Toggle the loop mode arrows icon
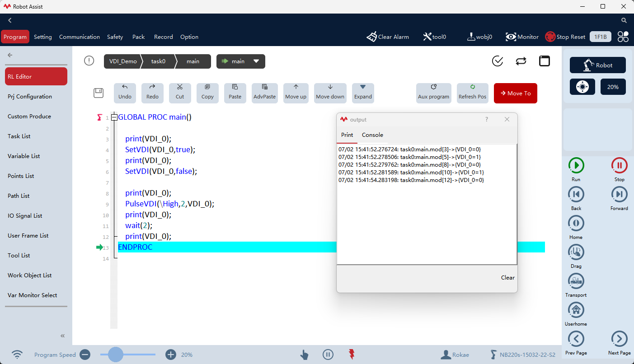Viewport: 634px width, 364px height. [x=521, y=61]
